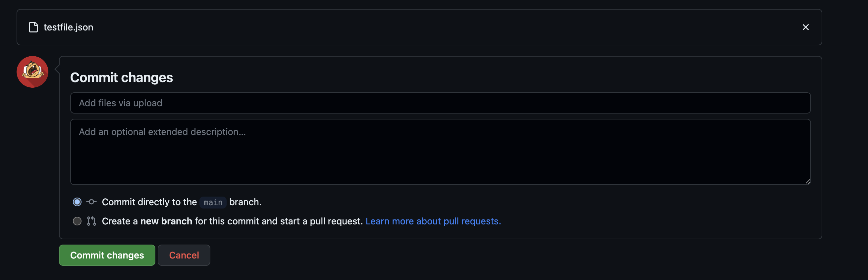Focus the optional extended description box
This screenshot has height=280, width=868.
pos(440,152)
